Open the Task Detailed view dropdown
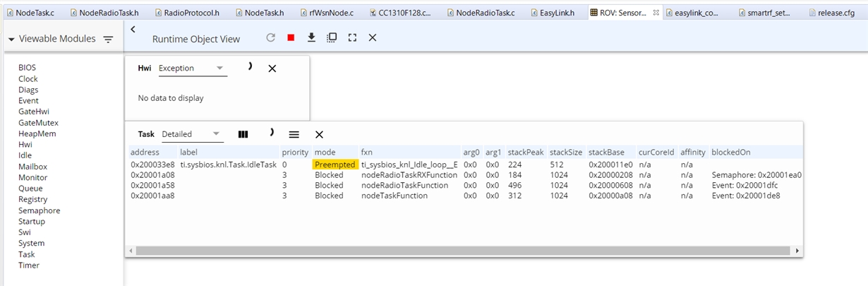The height and width of the screenshot is (286, 868). (x=192, y=134)
